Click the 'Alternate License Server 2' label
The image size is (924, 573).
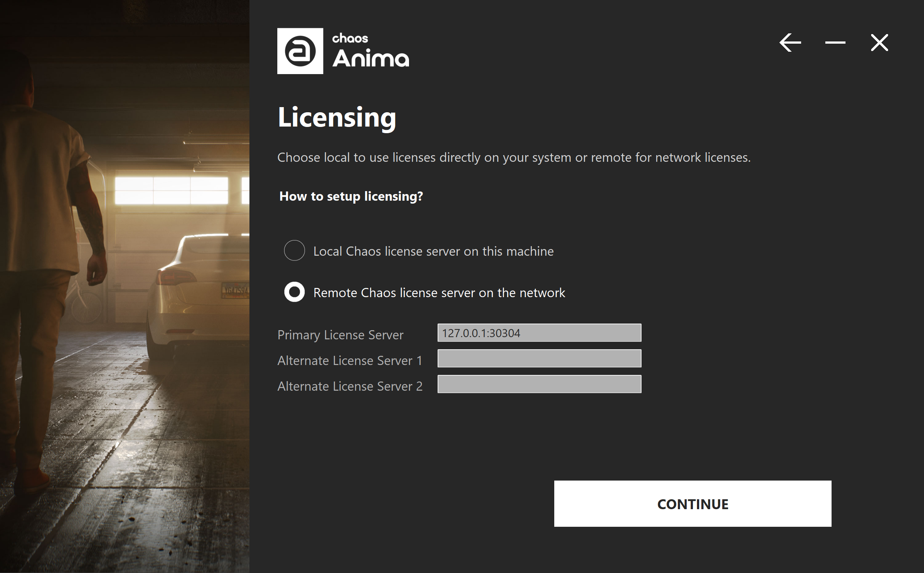[x=350, y=386]
